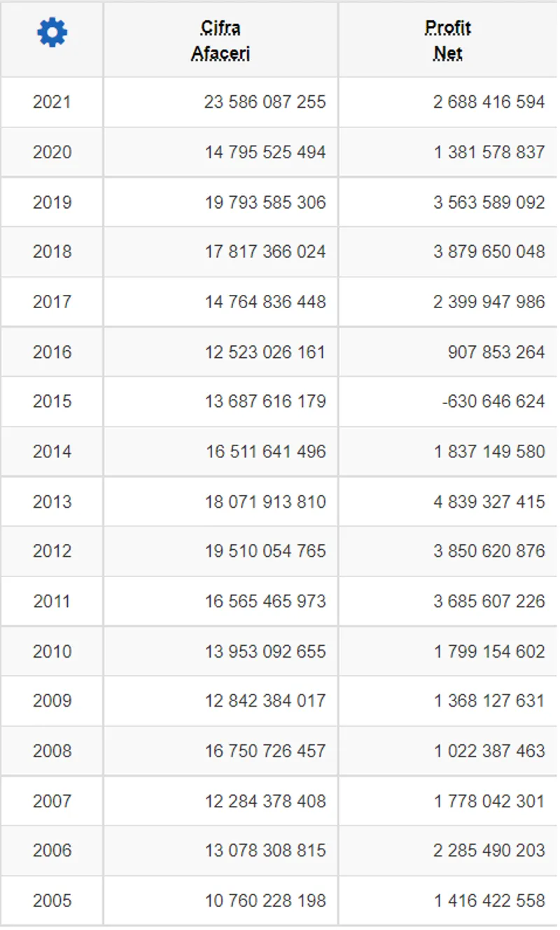This screenshot has height=930, width=560.
Task: Click the Cifra Afaceri column header
Action: tap(220, 41)
